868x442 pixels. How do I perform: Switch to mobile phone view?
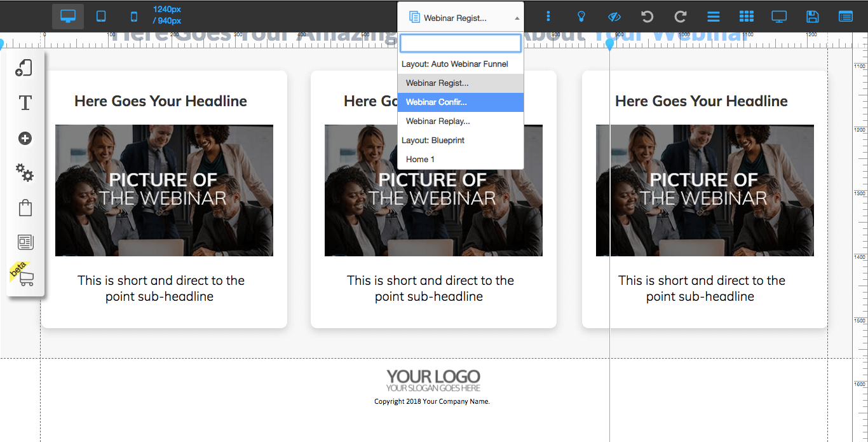click(x=133, y=17)
